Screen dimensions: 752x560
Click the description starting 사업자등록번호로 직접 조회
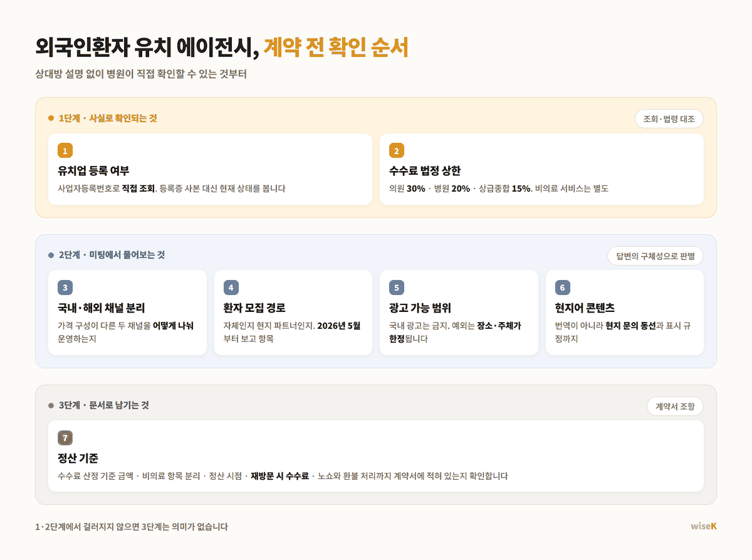pyautogui.click(x=172, y=189)
